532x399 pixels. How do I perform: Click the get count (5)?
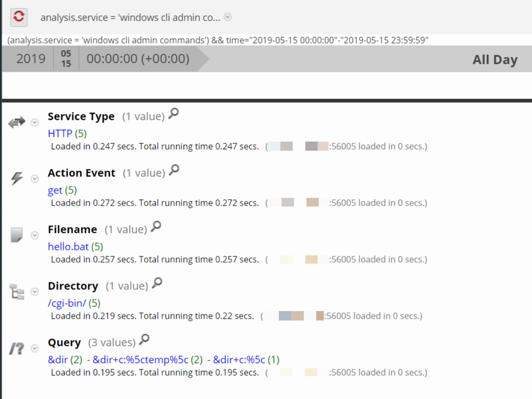coord(71,190)
